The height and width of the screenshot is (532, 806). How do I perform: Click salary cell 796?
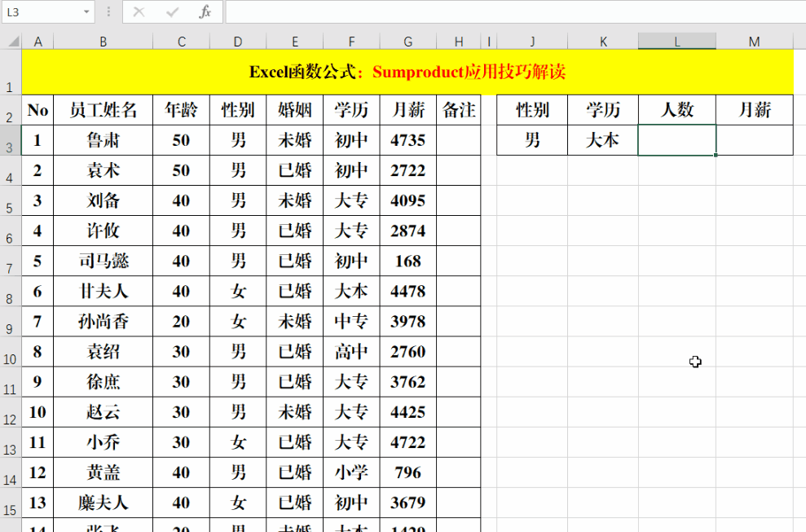point(408,473)
